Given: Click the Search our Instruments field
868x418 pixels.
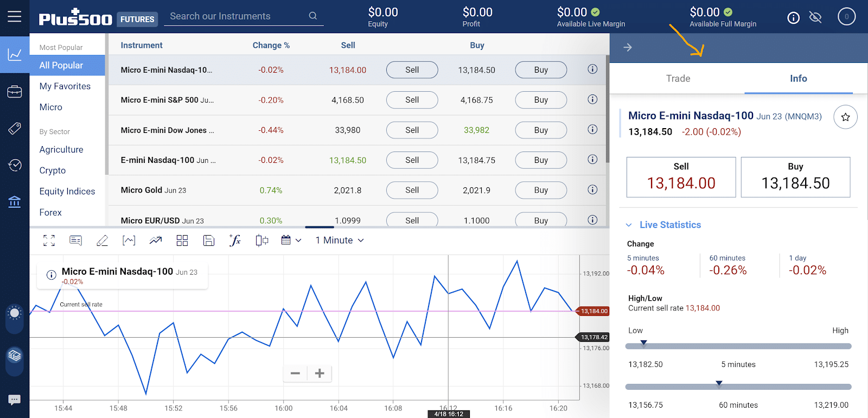Looking at the screenshot, I should 244,16.
